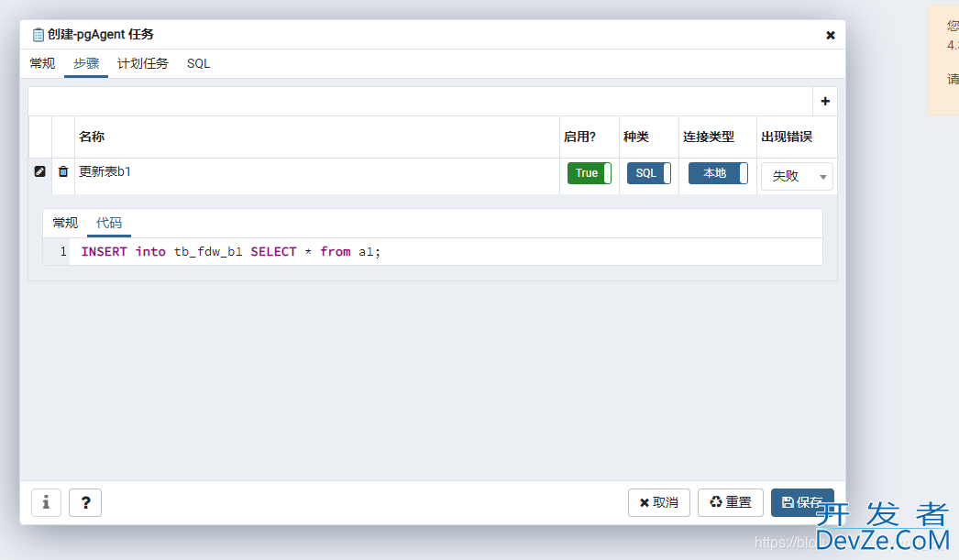Screen dimensions: 959x560
Task: Click the 种类 column header
Action: pyautogui.click(x=649, y=137)
